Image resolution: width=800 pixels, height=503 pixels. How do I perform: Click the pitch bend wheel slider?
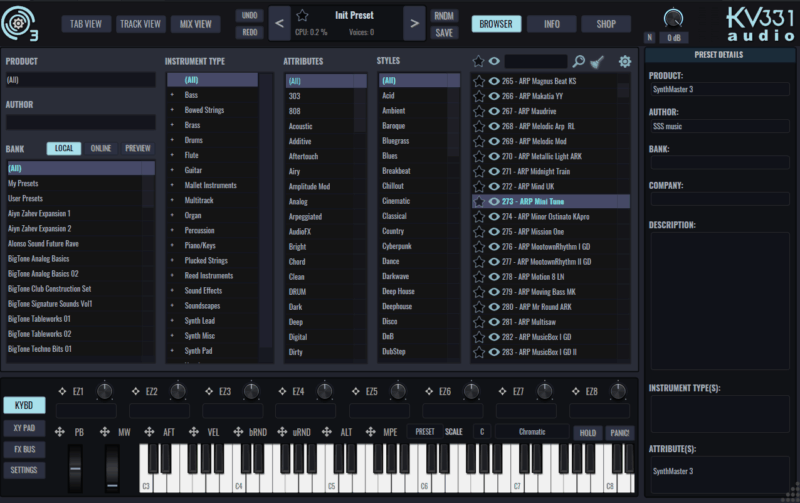pyautogui.click(x=75, y=468)
